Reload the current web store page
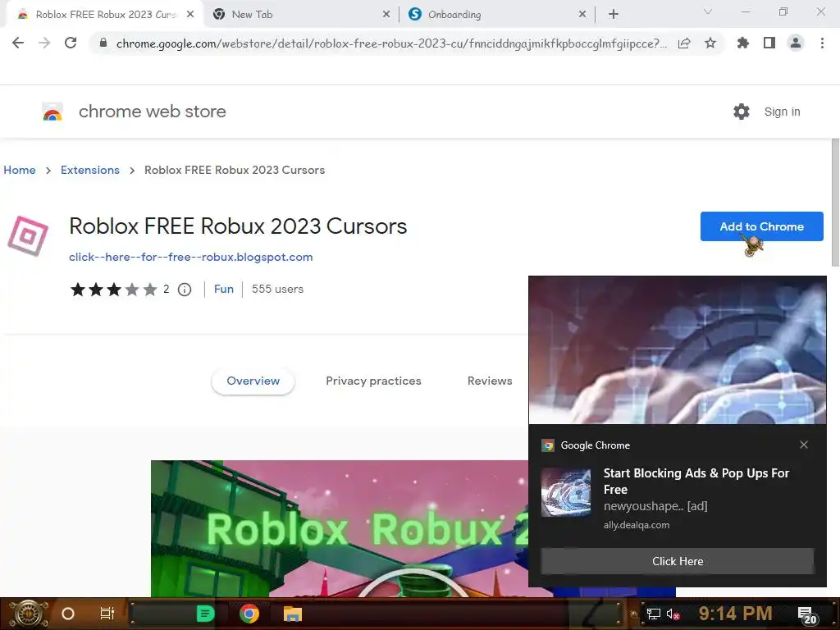 [71, 43]
